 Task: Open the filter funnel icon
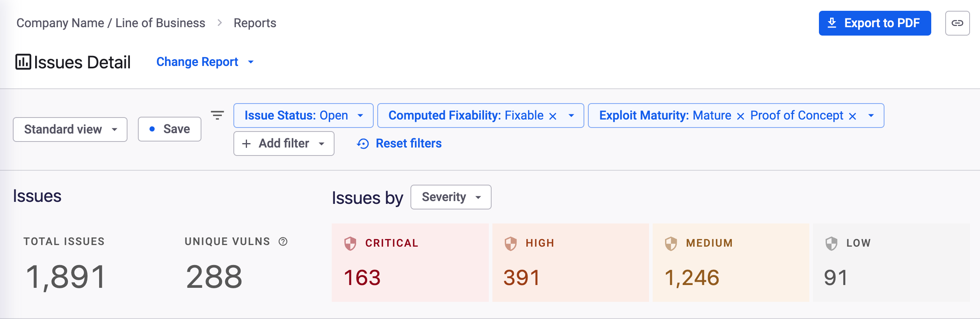click(x=217, y=116)
